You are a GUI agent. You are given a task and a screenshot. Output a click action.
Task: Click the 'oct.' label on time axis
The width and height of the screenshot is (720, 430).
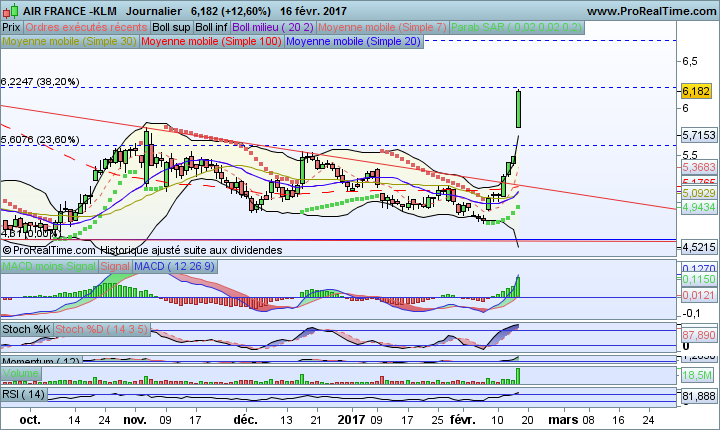30,419
